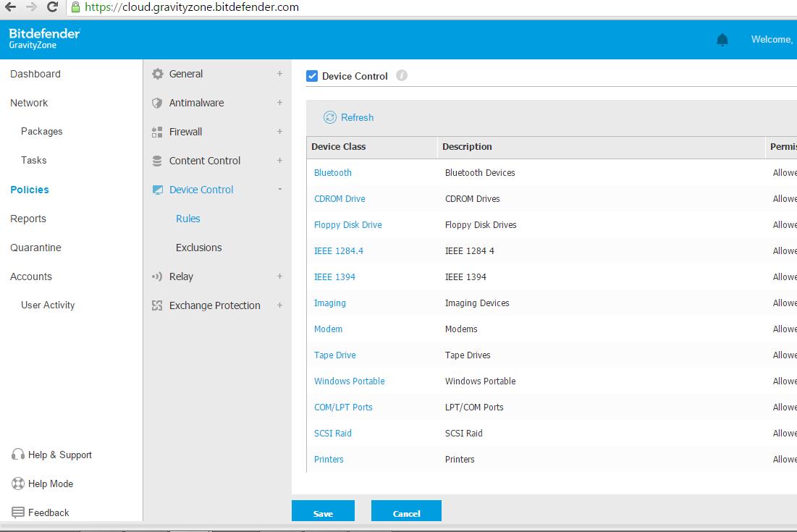Open the Packages page
This screenshot has width=797, height=532.
[42, 132]
